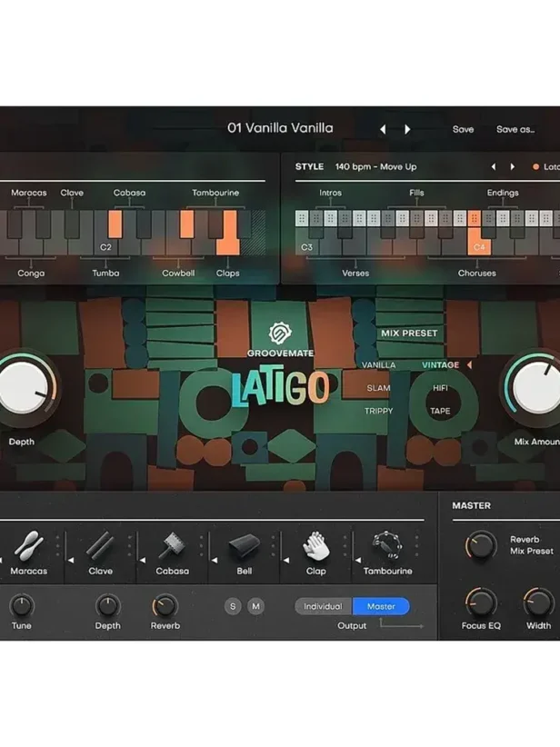Click the Save button
The height and width of the screenshot is (747, 560).
click(x=463, y=130)
